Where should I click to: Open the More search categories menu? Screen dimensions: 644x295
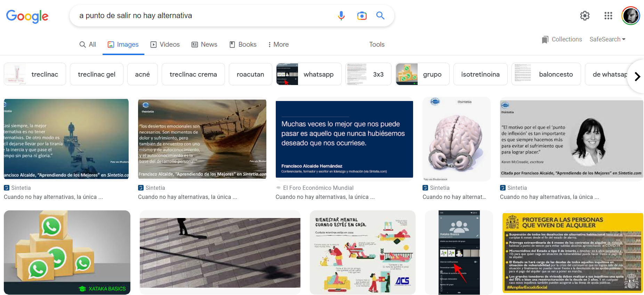click(278, 45)
